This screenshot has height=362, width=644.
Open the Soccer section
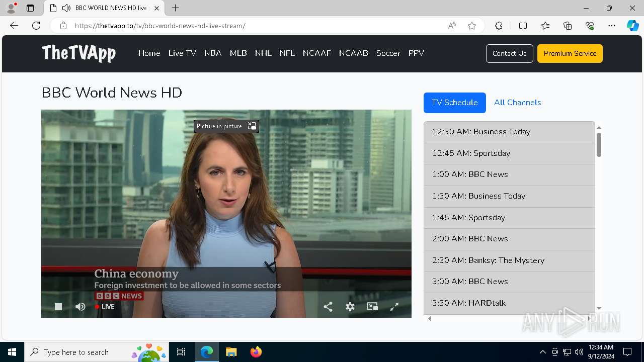click(x=388, y=53)
